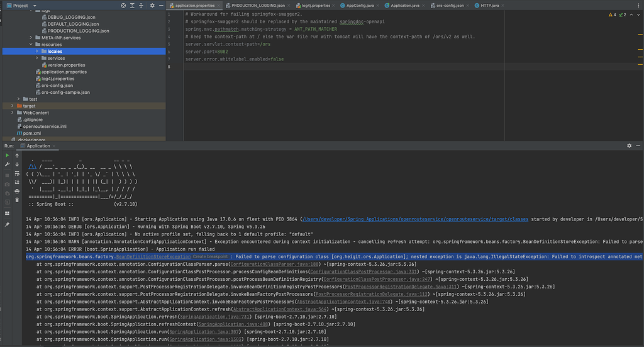Expand all nodes in Project panel
This screenshot has height=347, width=644.
(x=132, y=6)
